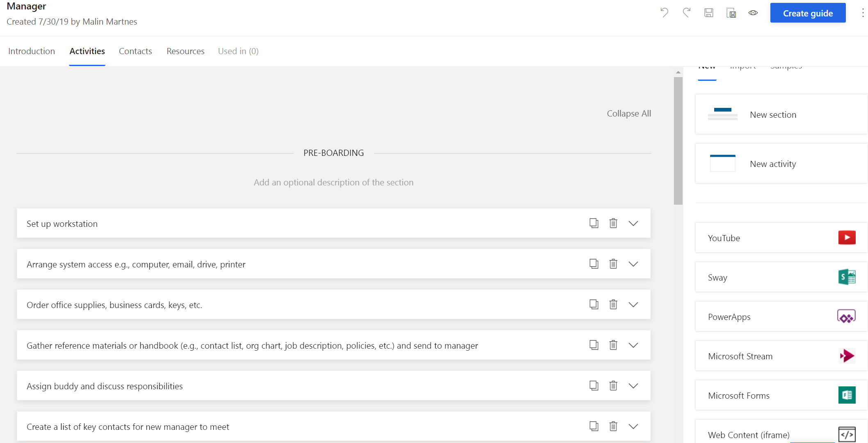Delete the Order office supplies activity
The image size is (868, 443).
pyautogui.click(x=613, y=304)
